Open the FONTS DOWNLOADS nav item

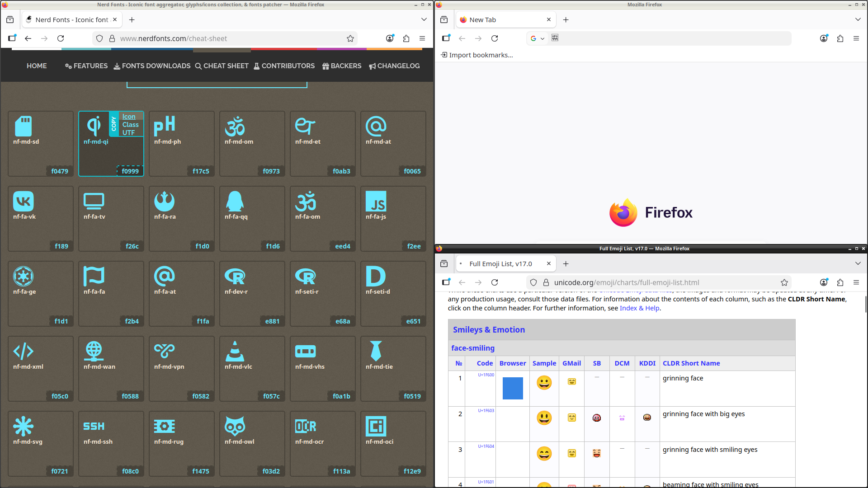152,66
